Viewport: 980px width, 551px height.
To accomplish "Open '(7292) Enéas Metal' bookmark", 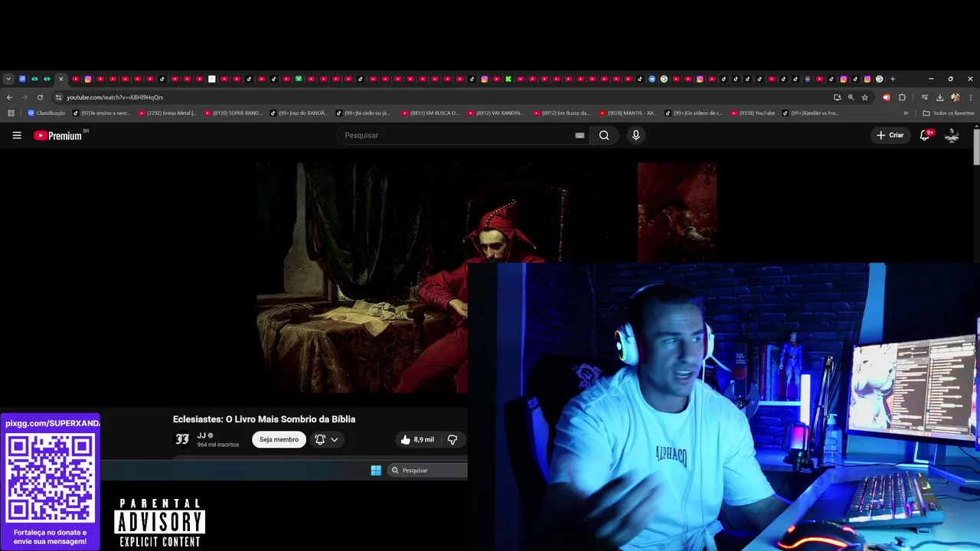I will 168,113.
